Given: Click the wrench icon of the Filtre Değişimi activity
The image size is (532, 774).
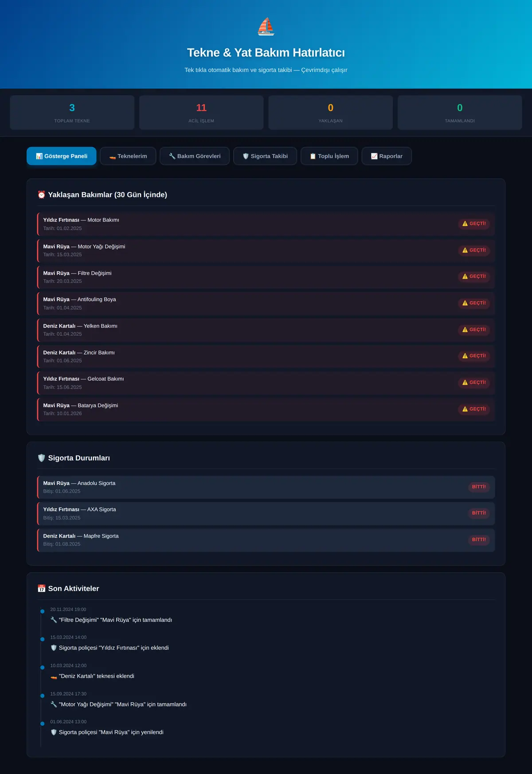Looking at the screenshot, I should point(54,620).
